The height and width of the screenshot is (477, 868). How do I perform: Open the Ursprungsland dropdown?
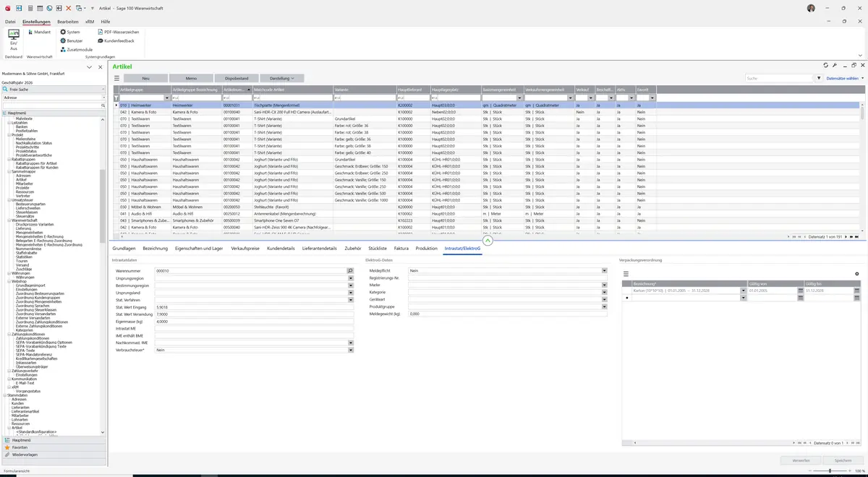[x=351, y=293]
